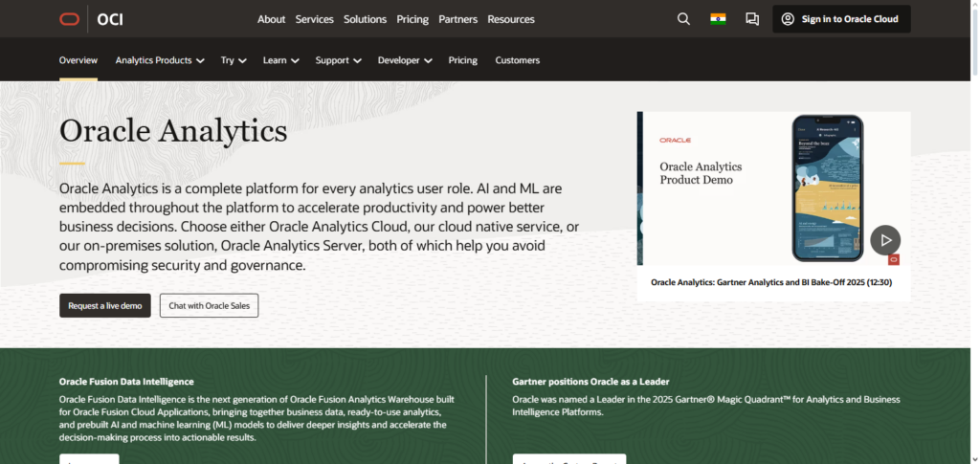Click Gartner positions Oracle as a Leader heading

[590, 382]
